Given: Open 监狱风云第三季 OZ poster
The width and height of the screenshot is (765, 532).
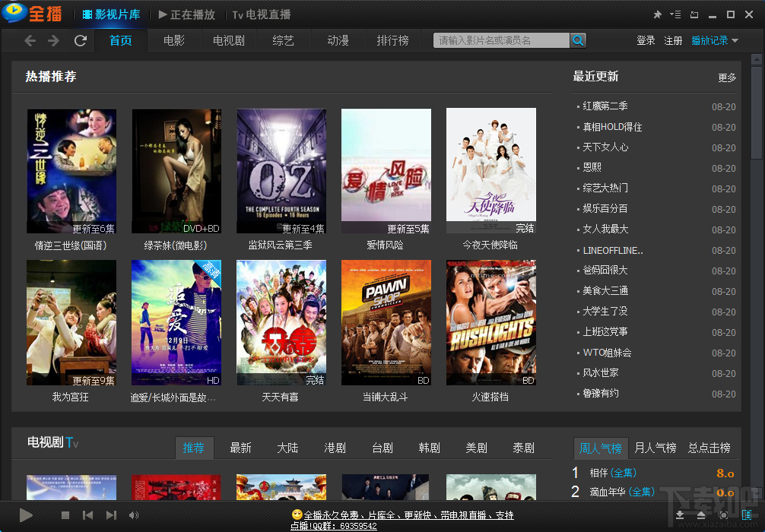Looking at the screenshot, I should [x=281, y=171].
